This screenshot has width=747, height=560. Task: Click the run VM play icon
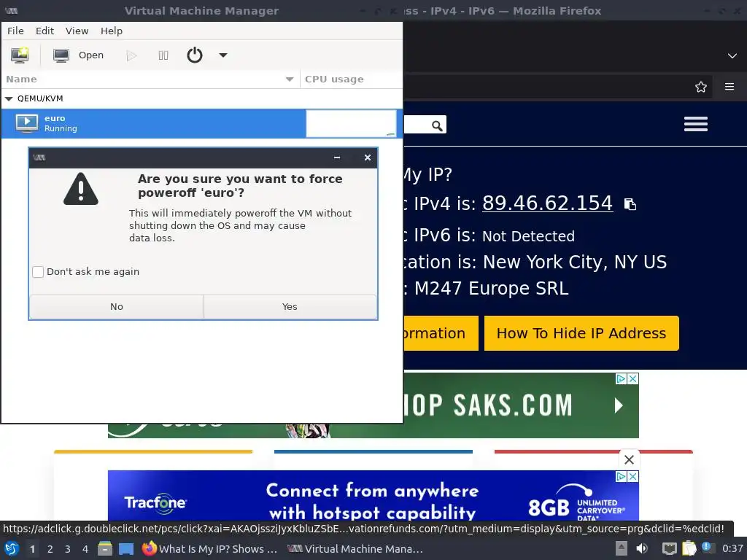[x=131, y=55]
